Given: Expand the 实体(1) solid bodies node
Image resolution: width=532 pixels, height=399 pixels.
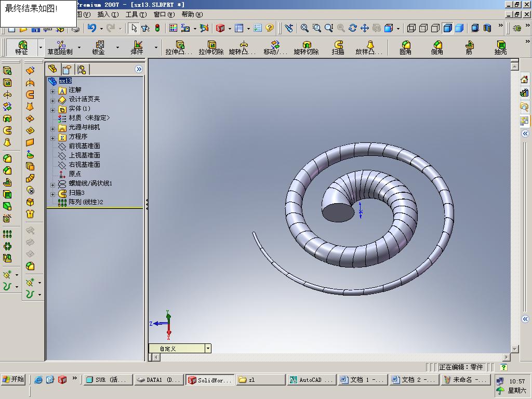Looking at the screenshot, I should point(52,110).
